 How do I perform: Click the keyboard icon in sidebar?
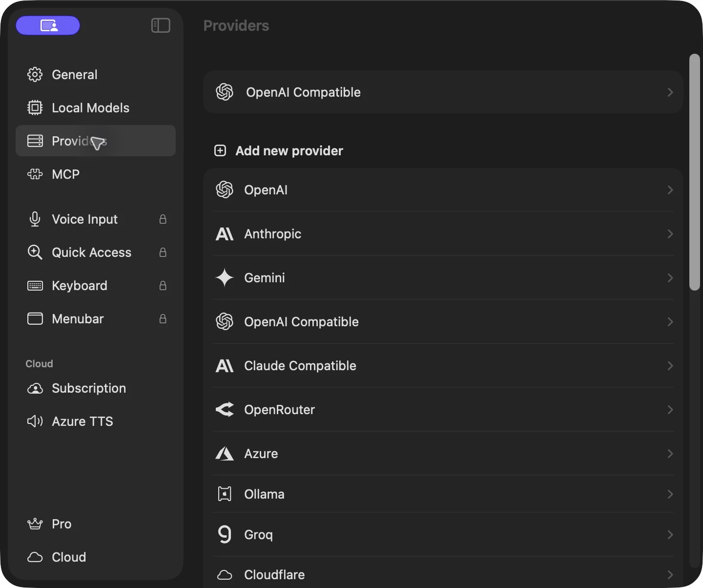point(35,285)
